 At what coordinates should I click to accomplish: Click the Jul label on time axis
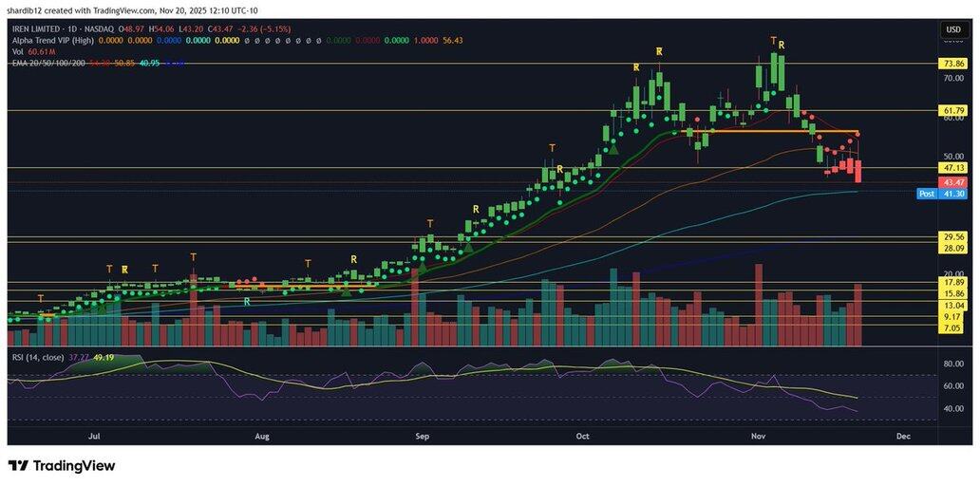point(94,437)
